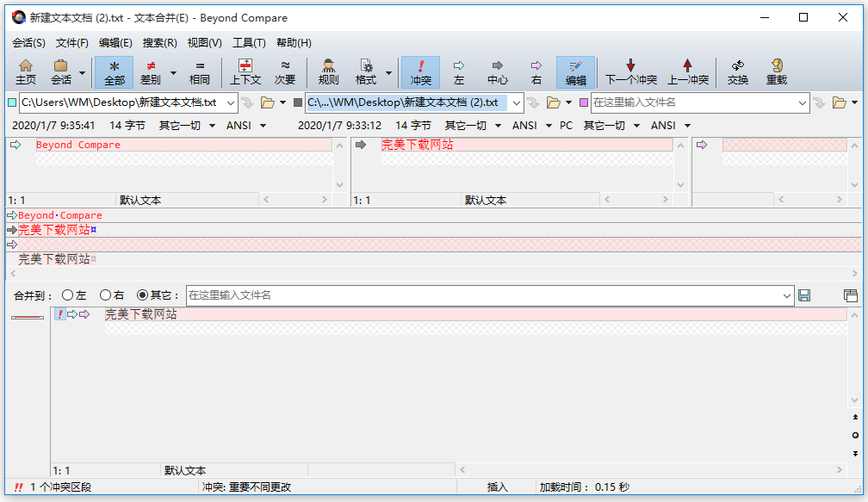Click the 主页 (Home) toolbar icon
Viewport: 868px width, 502px height.
coord(26,72)
